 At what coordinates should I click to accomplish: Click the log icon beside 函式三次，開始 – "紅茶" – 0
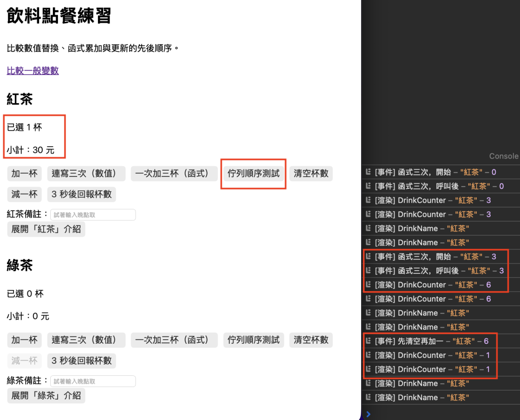pyautogui.click(x=368, y=172)
